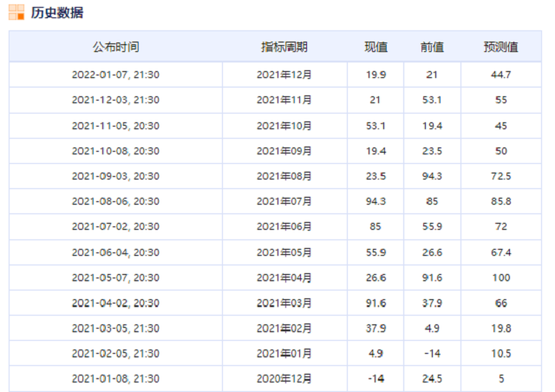Select the 2021年09月 period cell

284,151
